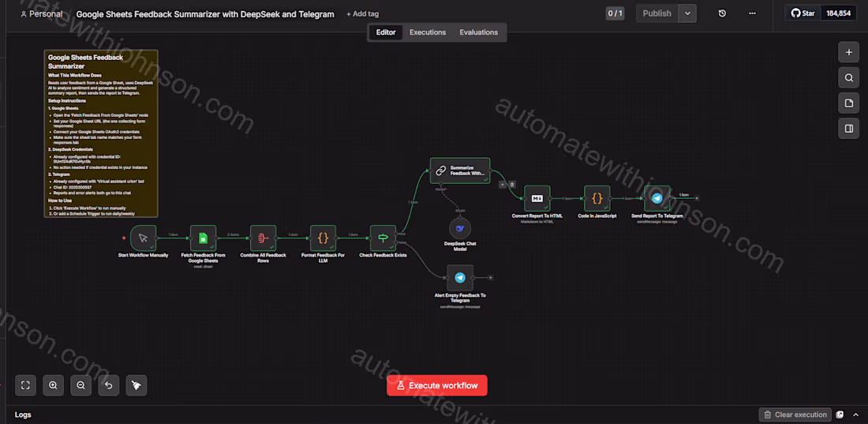868x424 pixels.
Task: Pop out the logs panel icon
Action: 840,415
